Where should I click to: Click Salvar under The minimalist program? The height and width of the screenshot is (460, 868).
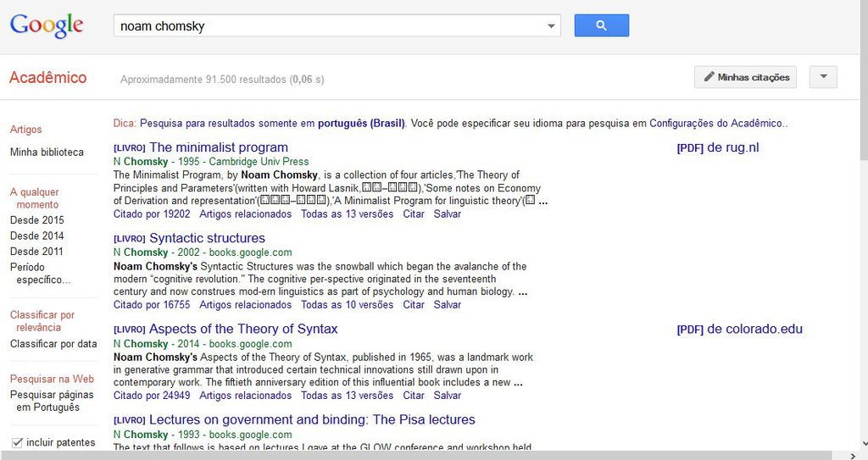448,213
